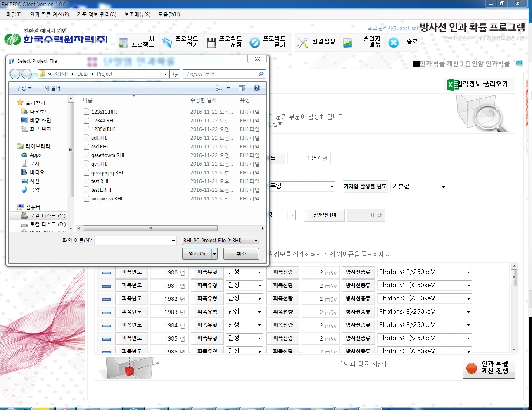Image resolution: width=532 pixels, height=410 pixels.
Task: Click the view mode icon in dialog
Action: [219, 88]
